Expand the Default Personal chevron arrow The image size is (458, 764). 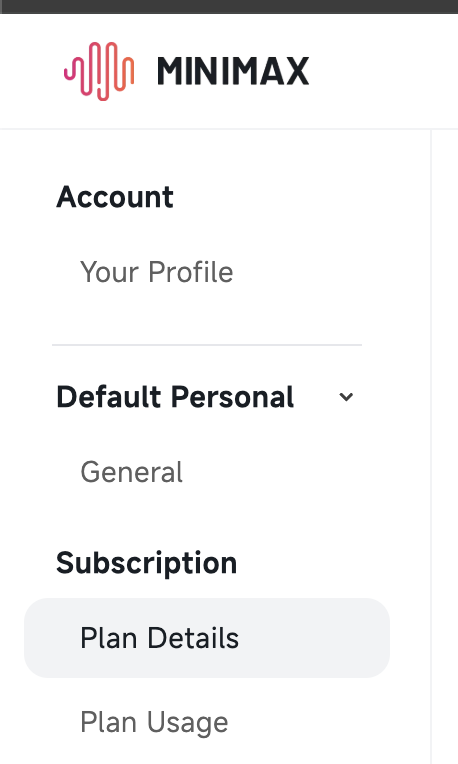pyautogui.click(x=346, y=397)
